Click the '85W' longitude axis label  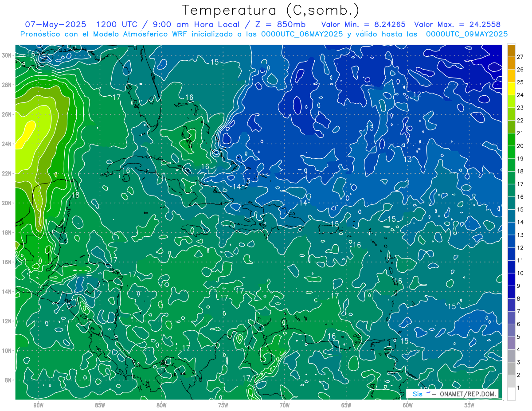coord(100,405)
